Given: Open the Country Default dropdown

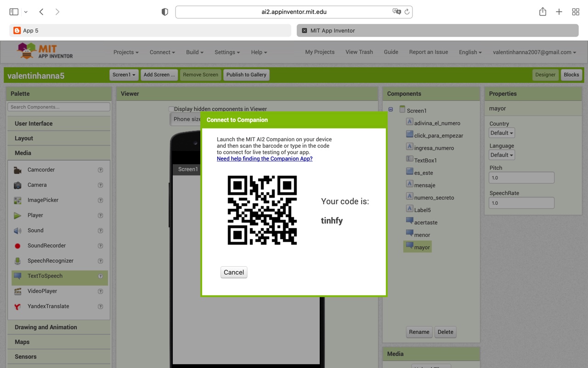Looking at the screenshot, I should pos(502,133).
